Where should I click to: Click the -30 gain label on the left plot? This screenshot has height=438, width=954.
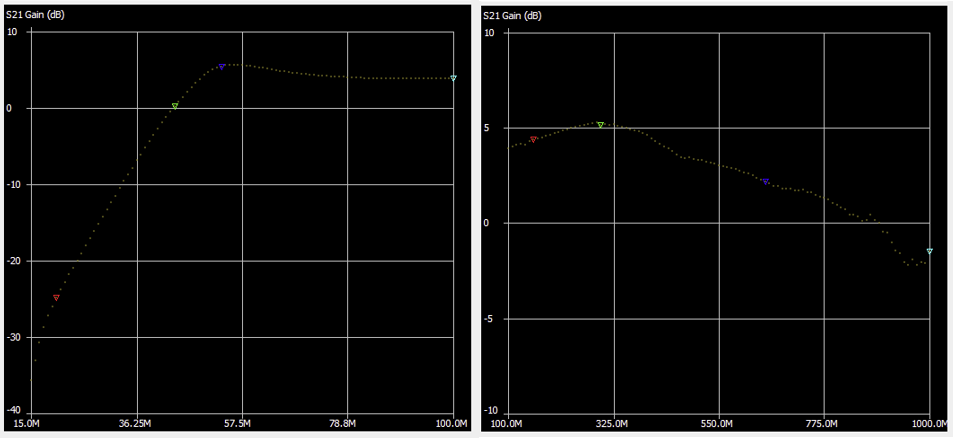click(x=13, y=337)
